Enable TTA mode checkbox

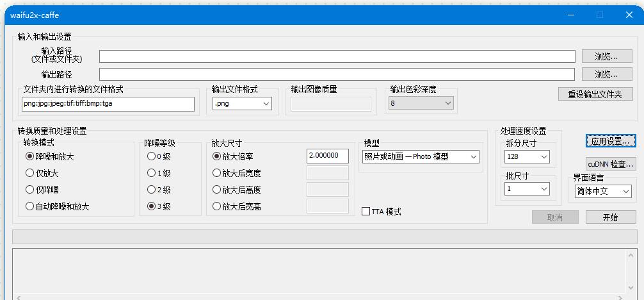pyautogui.click(x=367, y=212)
